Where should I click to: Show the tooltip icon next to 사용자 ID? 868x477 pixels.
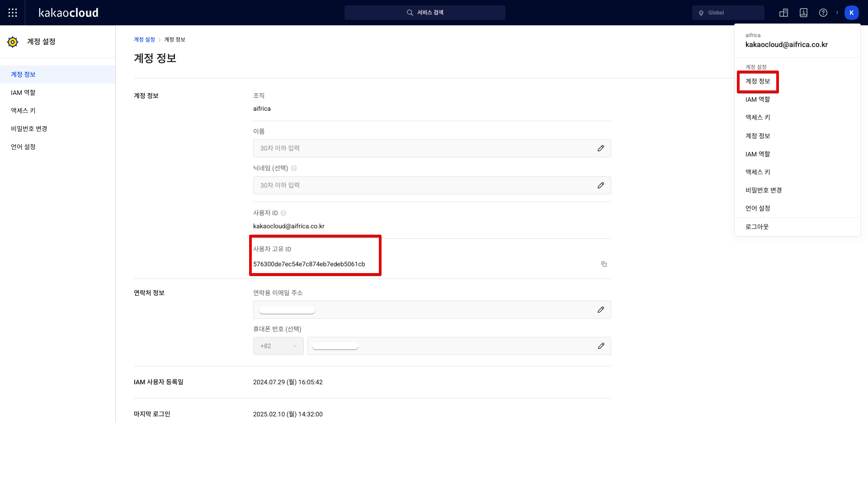pyautogui.click(x=283, y=213)
